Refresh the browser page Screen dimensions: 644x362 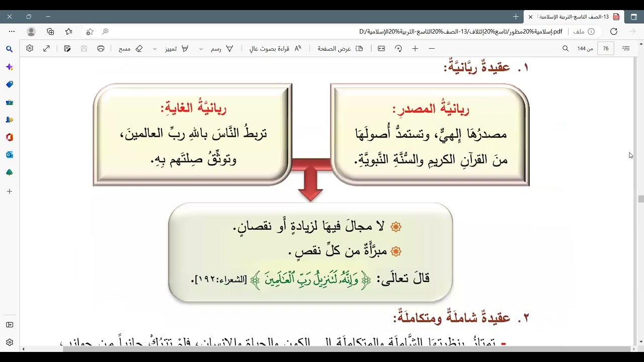click(x=614, y=31)
